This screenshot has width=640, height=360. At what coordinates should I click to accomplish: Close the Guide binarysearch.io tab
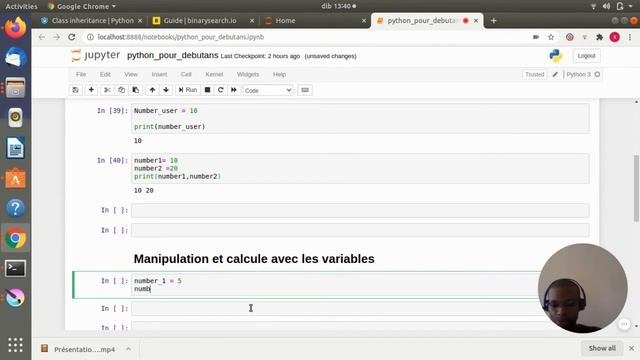click(x=252, y=20)
